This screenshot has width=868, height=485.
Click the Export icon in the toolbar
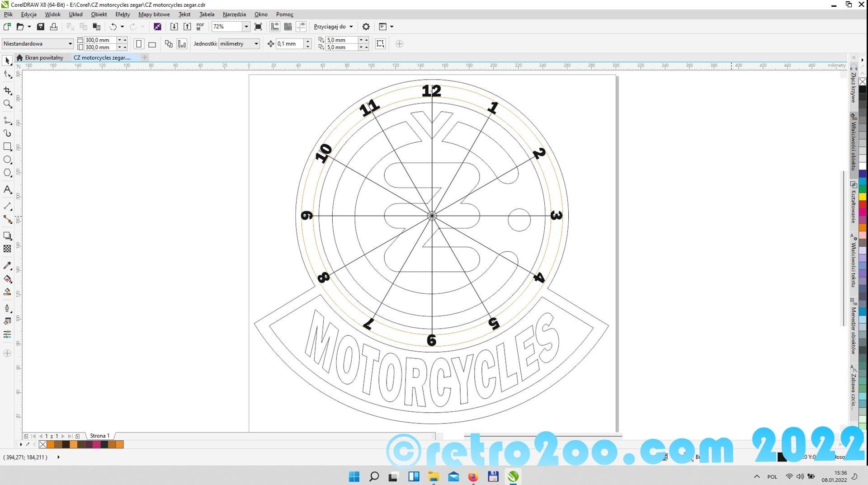point(187,27)
